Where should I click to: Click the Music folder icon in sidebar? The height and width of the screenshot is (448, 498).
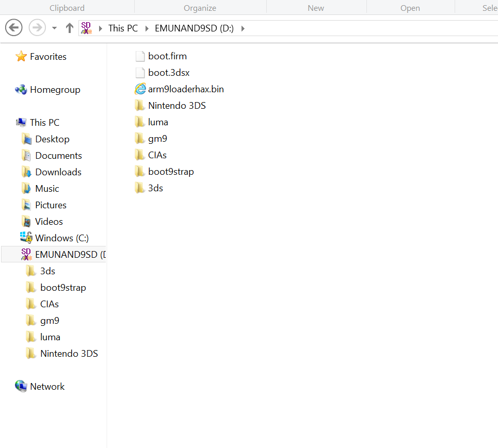click(27, 189)
